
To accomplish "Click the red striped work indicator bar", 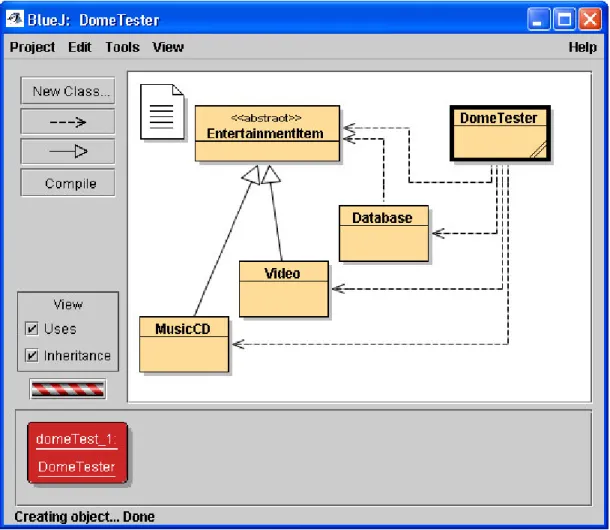I will [x=68, y=389].
